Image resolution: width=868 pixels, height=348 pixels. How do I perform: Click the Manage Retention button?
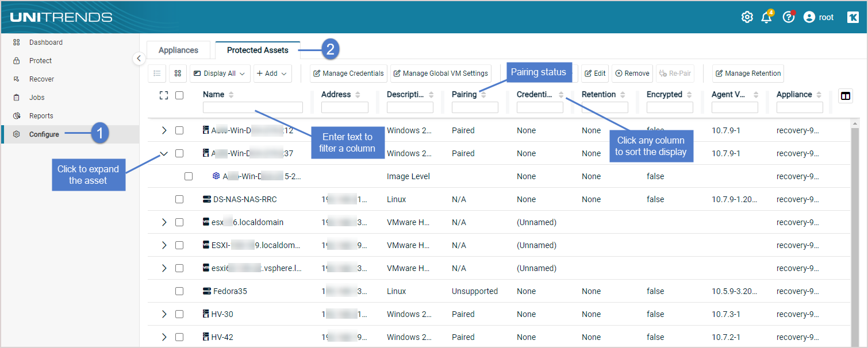pyautogui.click(x=748, y=74)
